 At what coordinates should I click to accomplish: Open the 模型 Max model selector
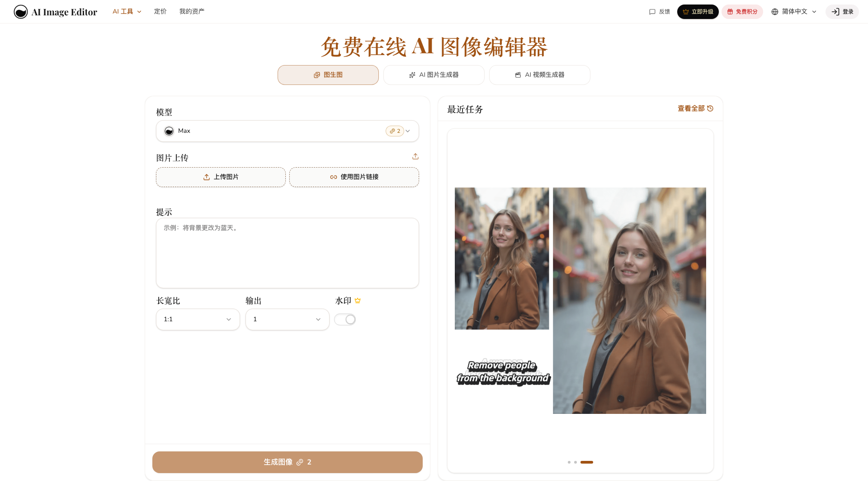click(288, 131)
